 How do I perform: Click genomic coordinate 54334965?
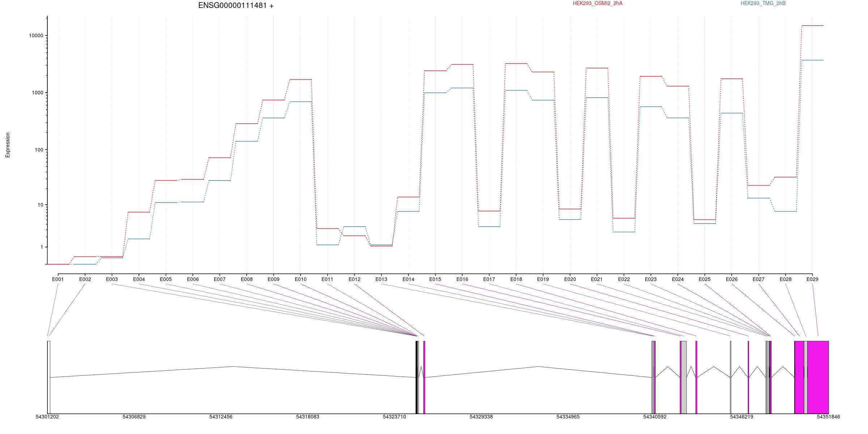click(568, 417)
